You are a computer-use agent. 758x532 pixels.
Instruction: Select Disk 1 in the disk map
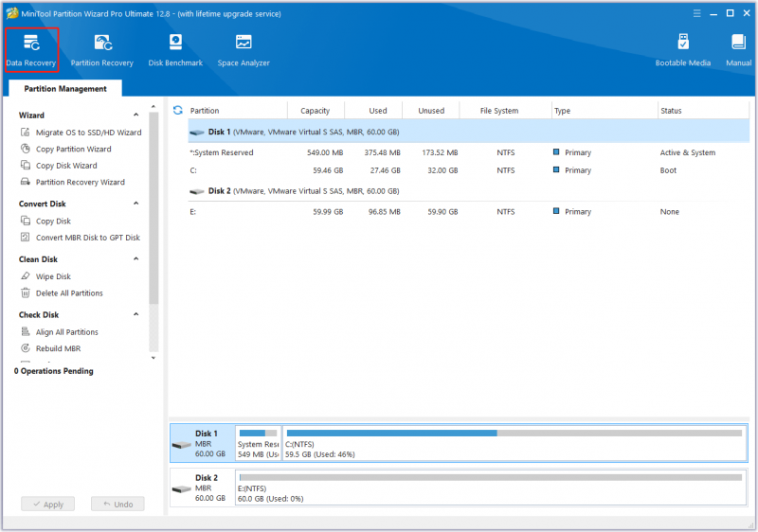tap(203, 443)
